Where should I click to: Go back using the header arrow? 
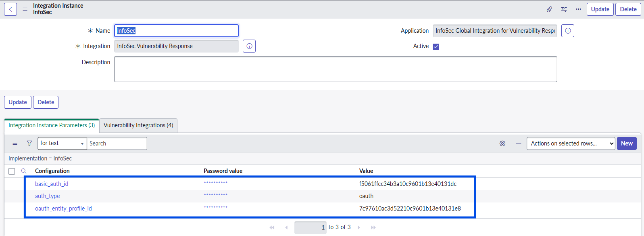point(10,9)
